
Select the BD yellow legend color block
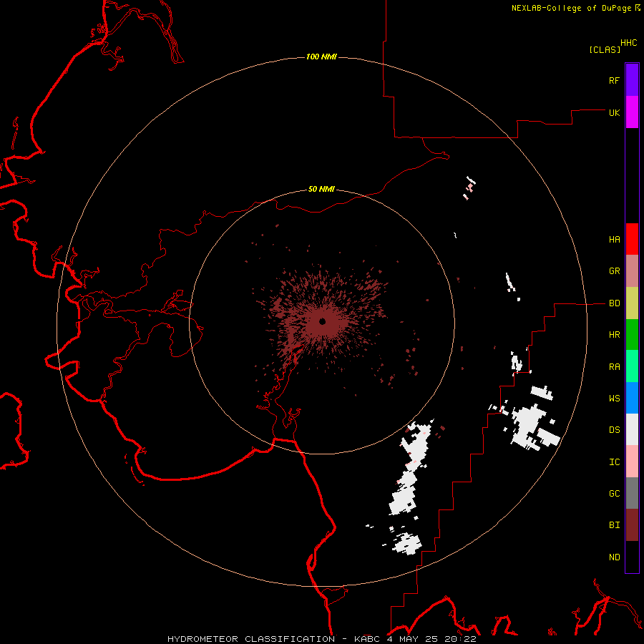(632, 303)
